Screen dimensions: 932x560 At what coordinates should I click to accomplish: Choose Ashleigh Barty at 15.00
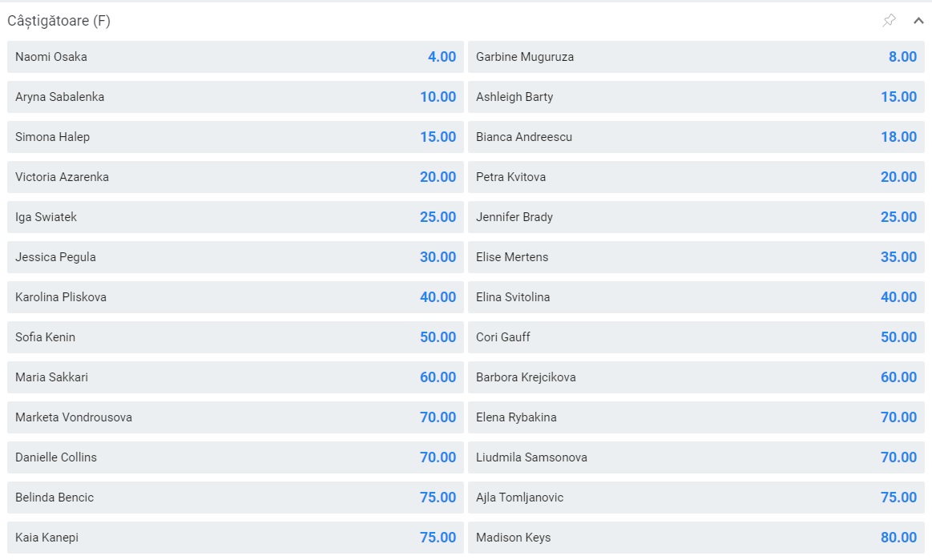tap(696, 97)
